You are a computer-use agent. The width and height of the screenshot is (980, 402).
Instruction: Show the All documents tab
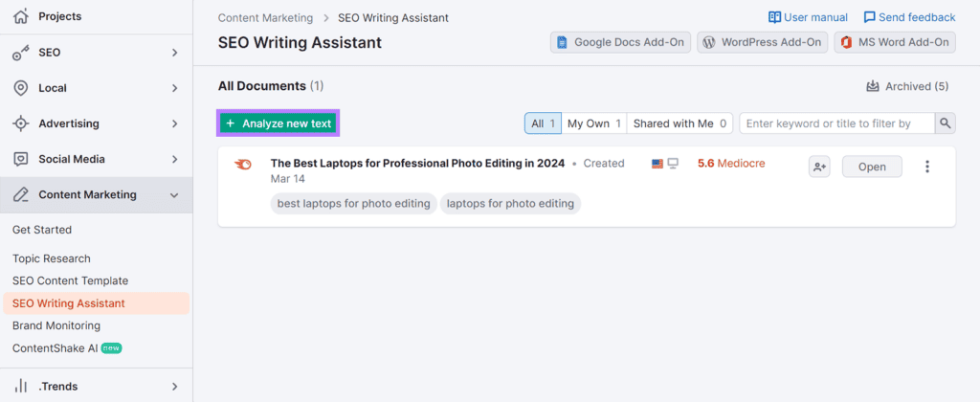tap(543, 123)
